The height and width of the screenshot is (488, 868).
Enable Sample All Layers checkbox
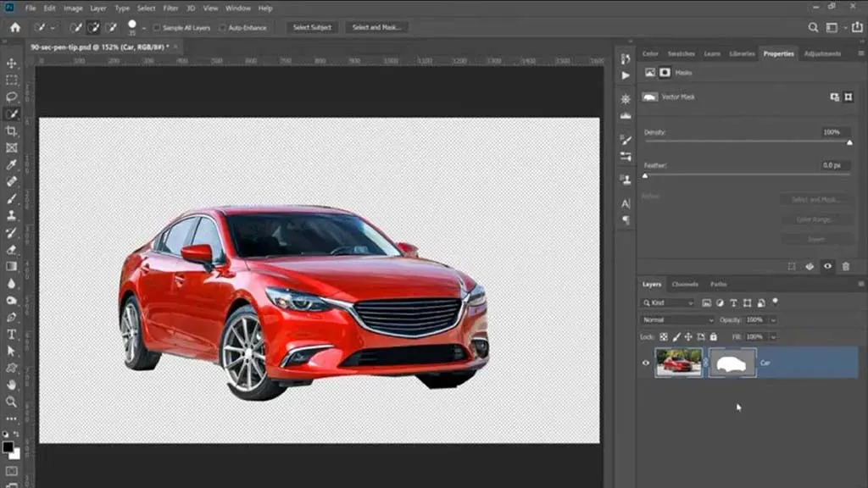point(157,28)
